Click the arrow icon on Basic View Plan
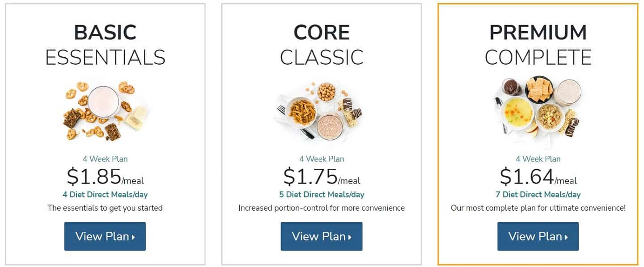 pyautogui.click(x=133, y=238)
